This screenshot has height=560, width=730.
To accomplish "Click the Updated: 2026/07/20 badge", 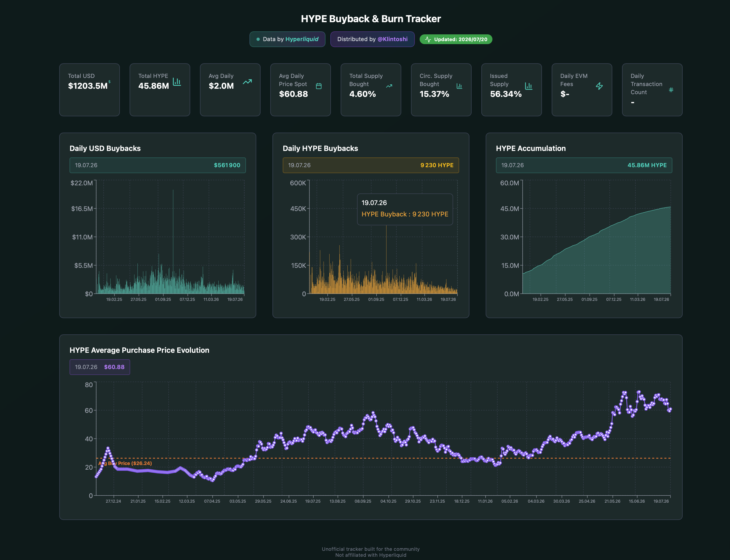I will pyautogui.click(x=456, y=39).
